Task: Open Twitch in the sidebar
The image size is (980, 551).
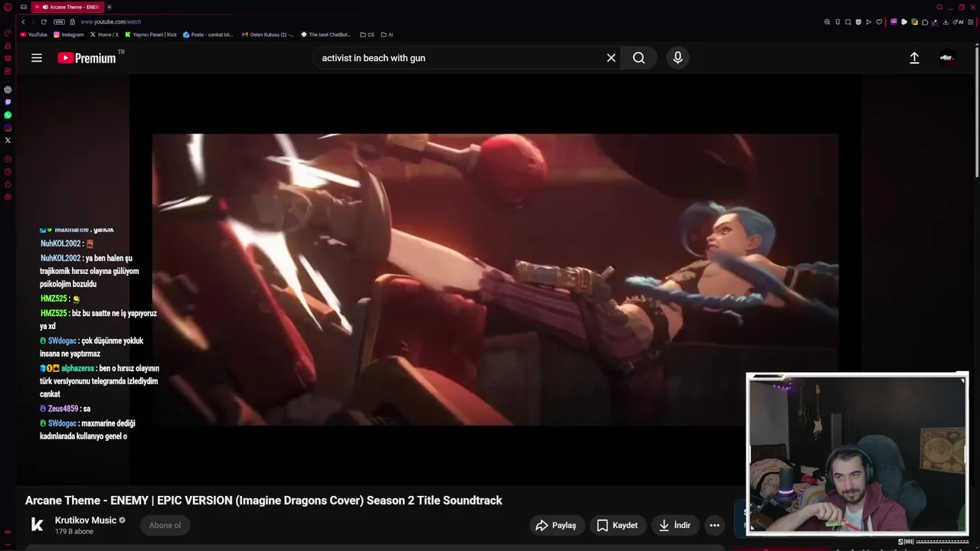Action: pyautogui.click(x=8, y=102)
